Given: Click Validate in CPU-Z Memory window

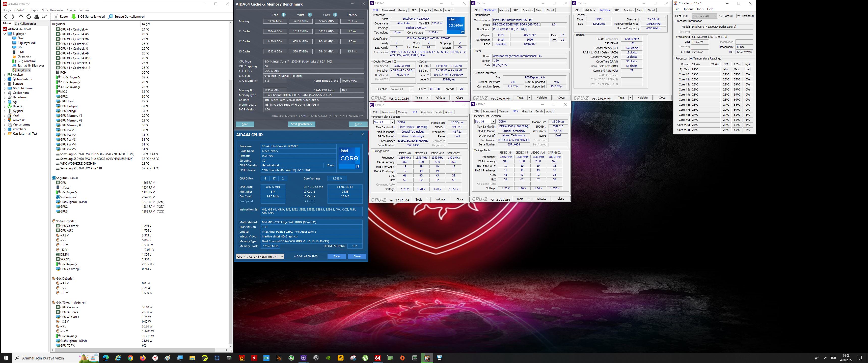Looking at the screenshot, I should [643, 98].
